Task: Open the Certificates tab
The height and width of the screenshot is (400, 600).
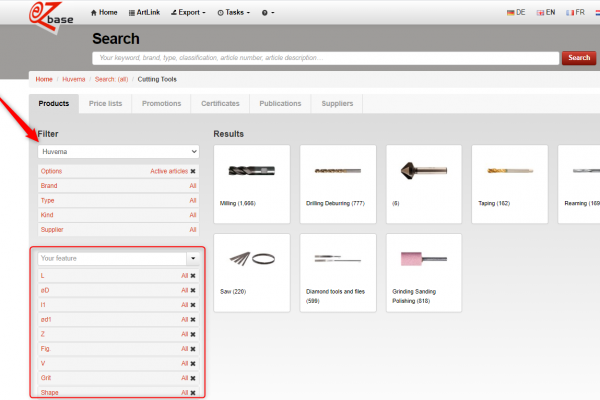Action: (x=220, y=104)
